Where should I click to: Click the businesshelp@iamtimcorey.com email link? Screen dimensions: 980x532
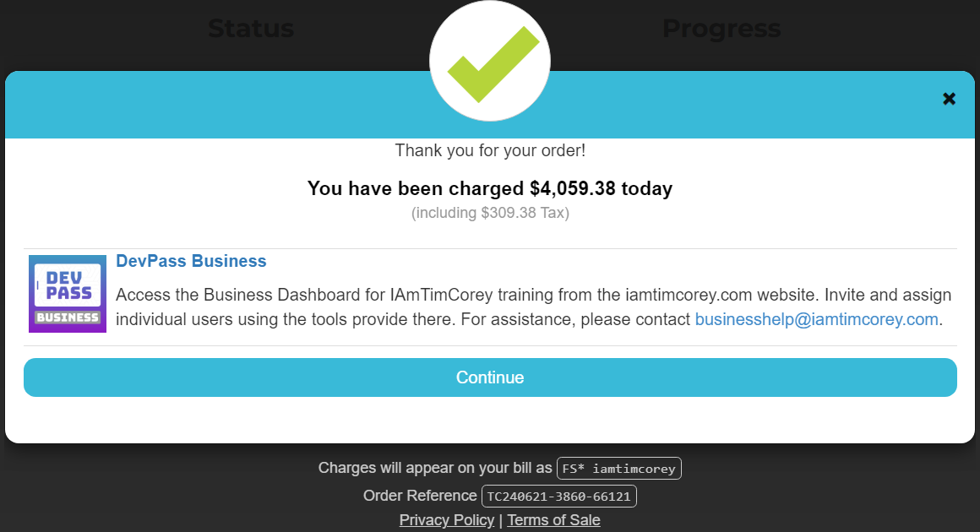tap(816, 319)
